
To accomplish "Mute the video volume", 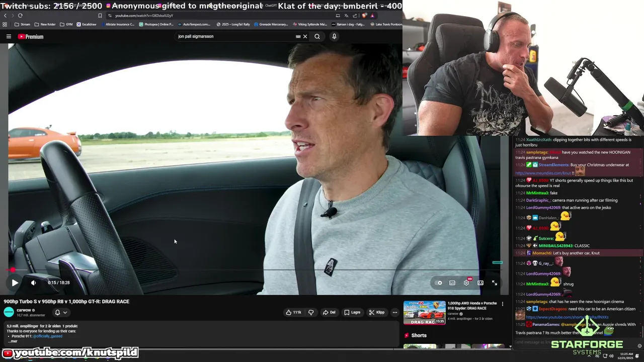I will click(33, 283).
